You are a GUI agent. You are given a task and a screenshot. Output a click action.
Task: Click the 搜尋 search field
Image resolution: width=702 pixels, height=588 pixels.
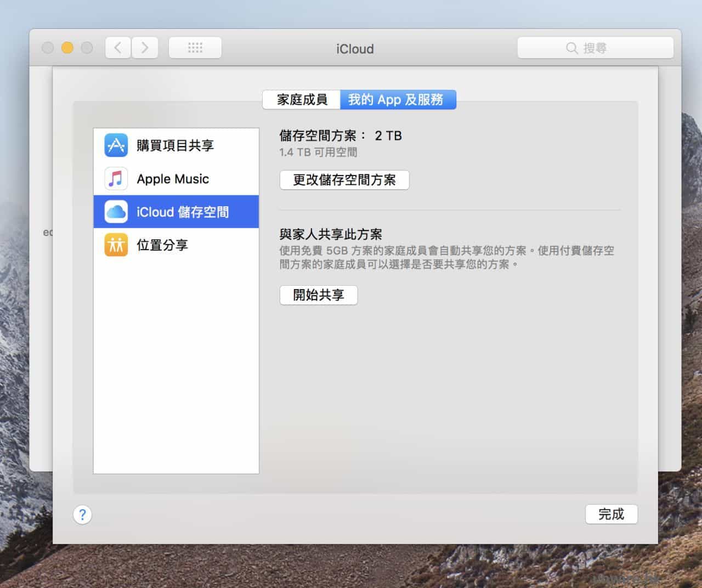(595, 48)
